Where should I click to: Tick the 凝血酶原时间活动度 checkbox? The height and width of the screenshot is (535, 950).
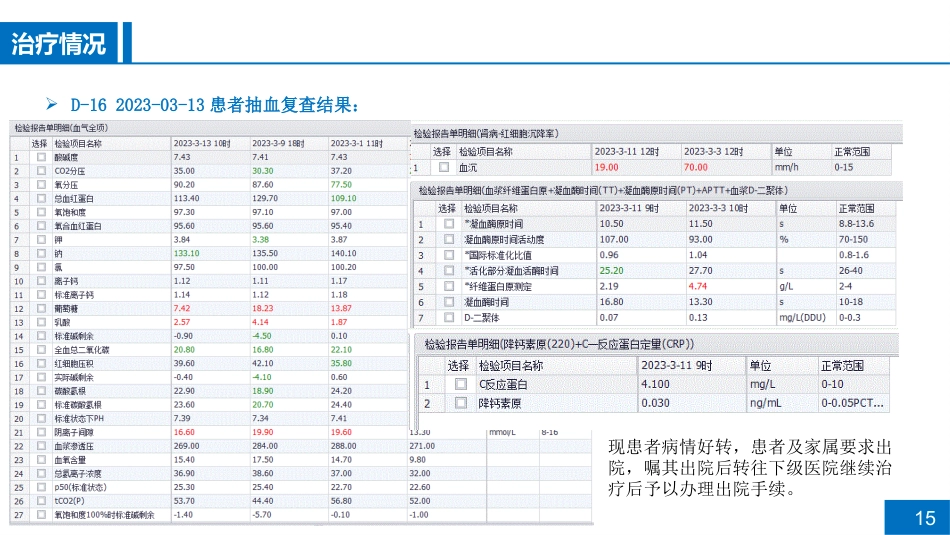click(x=449, y=239)
